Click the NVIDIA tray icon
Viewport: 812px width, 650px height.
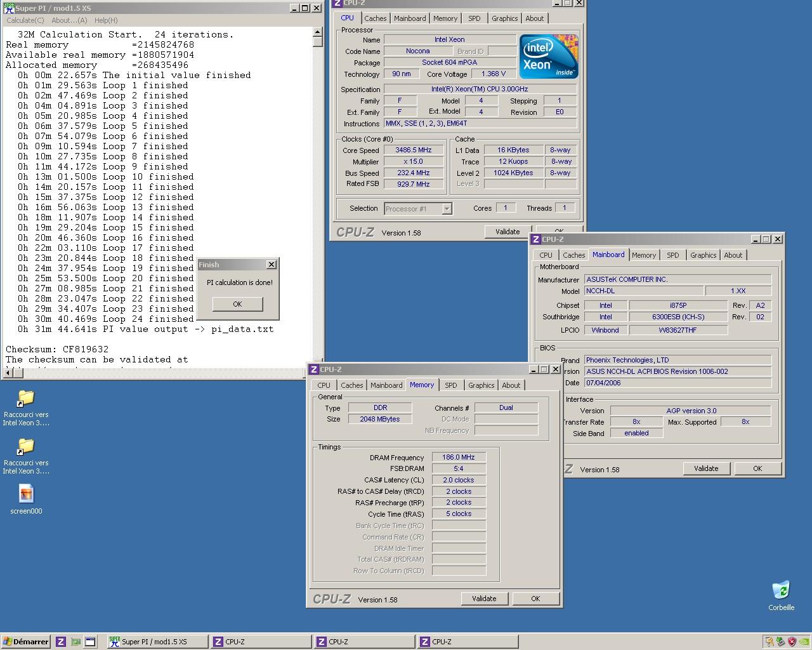pyautogui.click(x=804, y=642)
